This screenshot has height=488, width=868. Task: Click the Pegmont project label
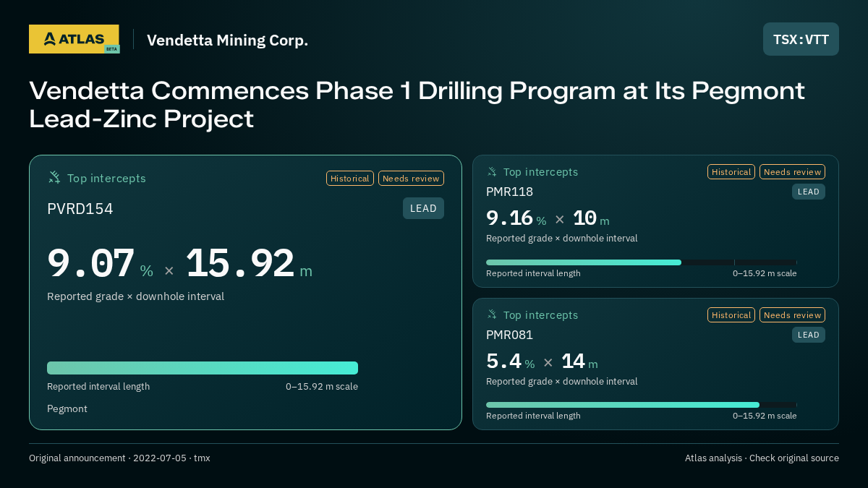pyautogui.click(x=67, y=409)
